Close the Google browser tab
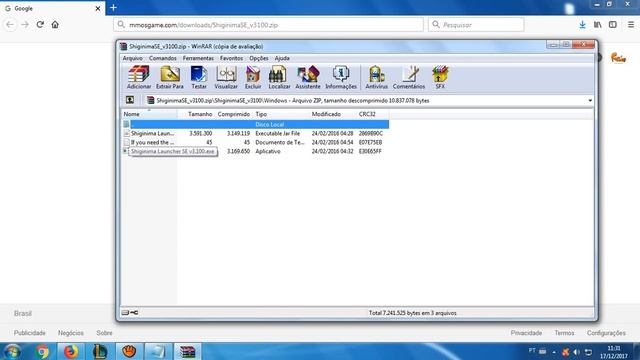Viewport: 640px width, 360px height. click(98, 8)
